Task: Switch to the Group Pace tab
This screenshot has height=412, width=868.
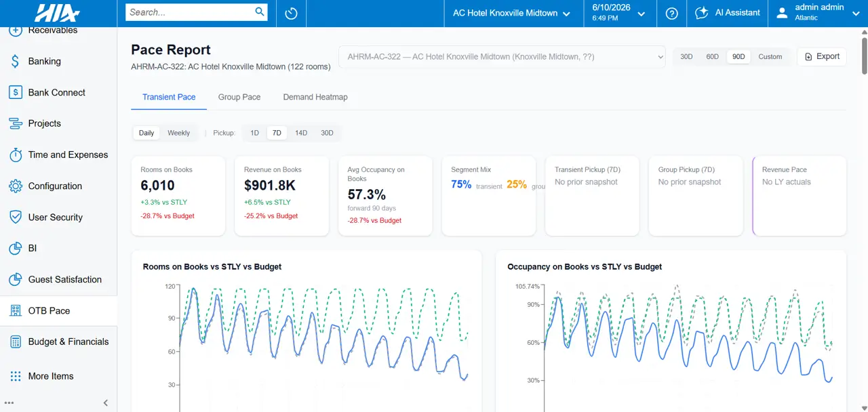Action: click(239, 97)
